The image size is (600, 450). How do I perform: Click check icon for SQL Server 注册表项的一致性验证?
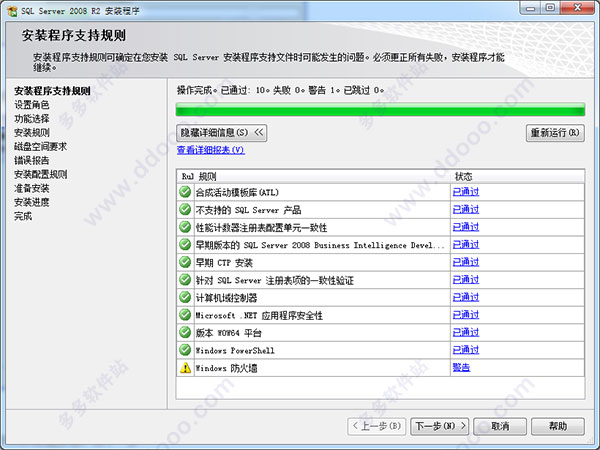tap(185, 280)
